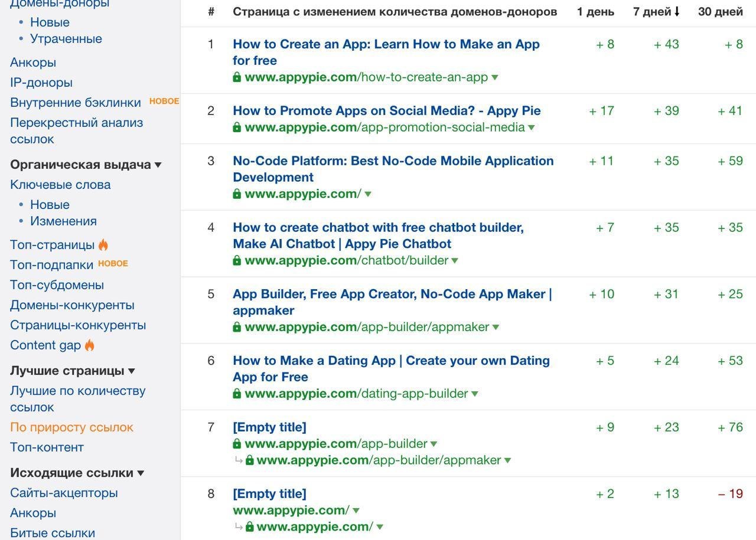Open Домены-конкуренты report
756x540 pixels.
(x=72, y=305)
